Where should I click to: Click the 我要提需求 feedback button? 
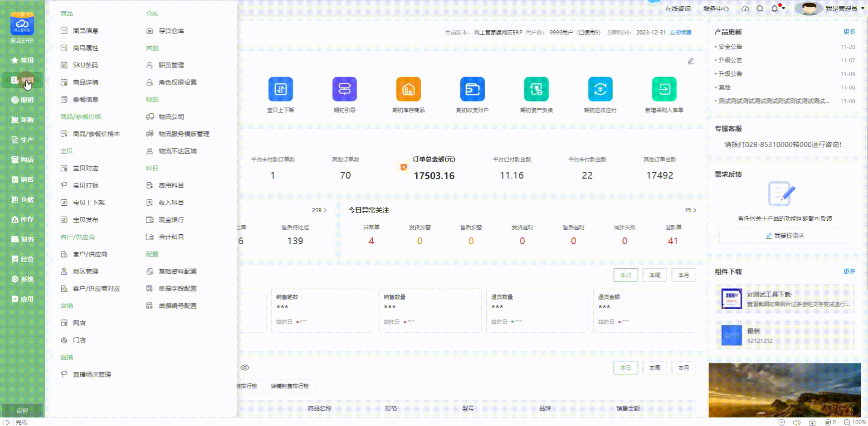pyautogui.click(x=785, y=236)
